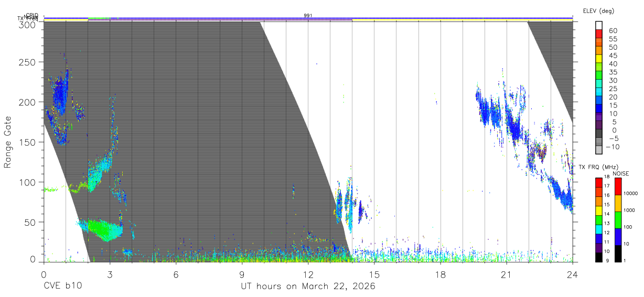Select red elevation swatch between 55 and 60

[x=599, y=34]
